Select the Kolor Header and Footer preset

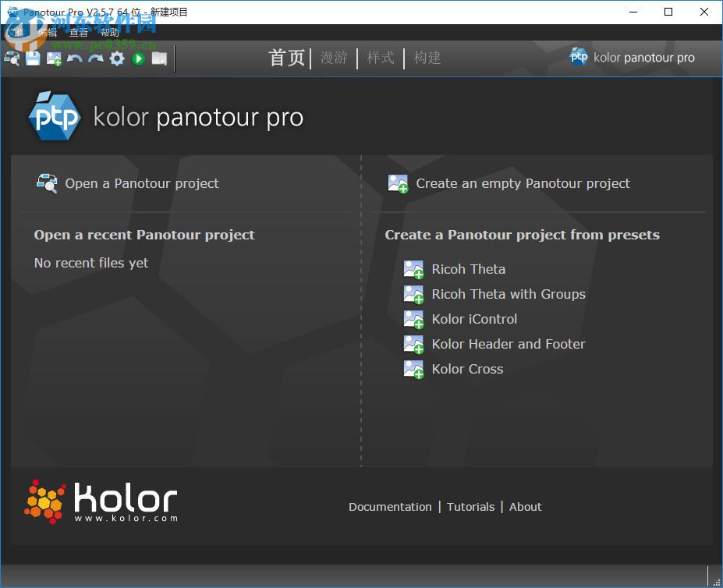click(x=508, y=344)
